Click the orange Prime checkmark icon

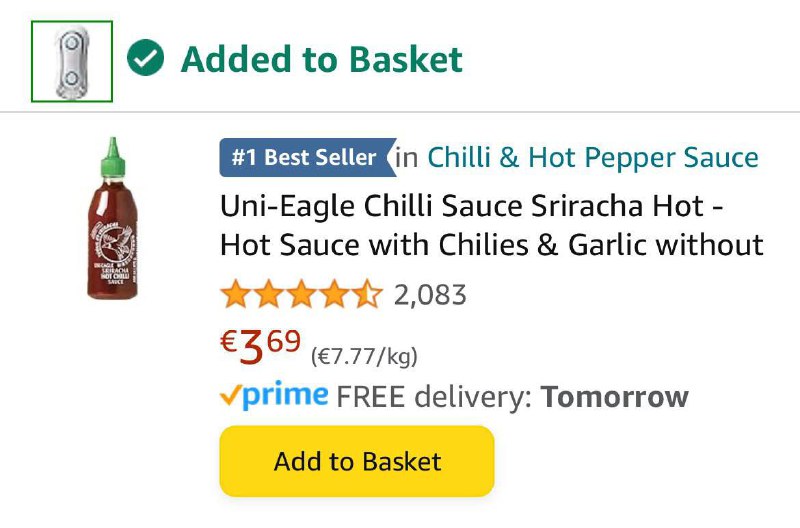pos(229,396)
